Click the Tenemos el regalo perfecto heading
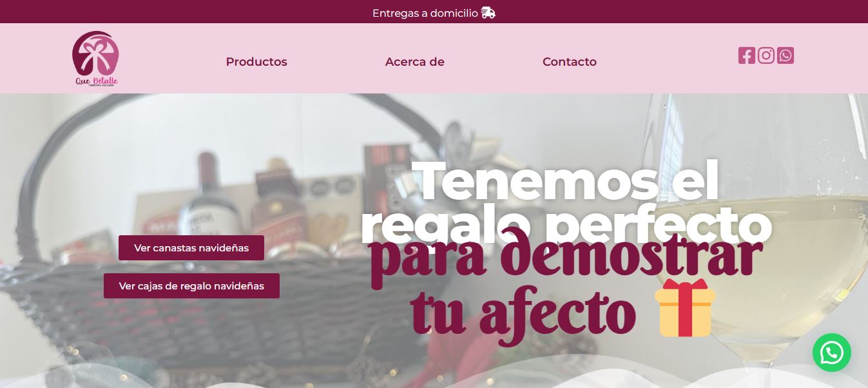The image size is (868, 388). click(x=566, y=201)
